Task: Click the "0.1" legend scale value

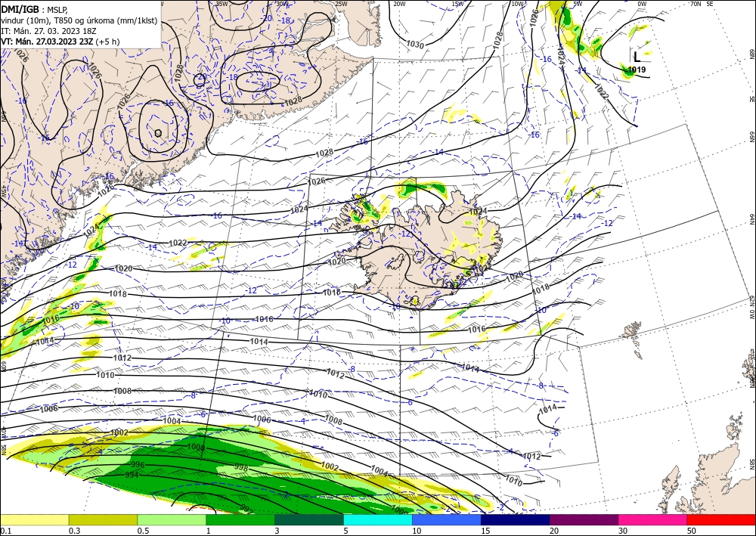Action: point(5,531)
